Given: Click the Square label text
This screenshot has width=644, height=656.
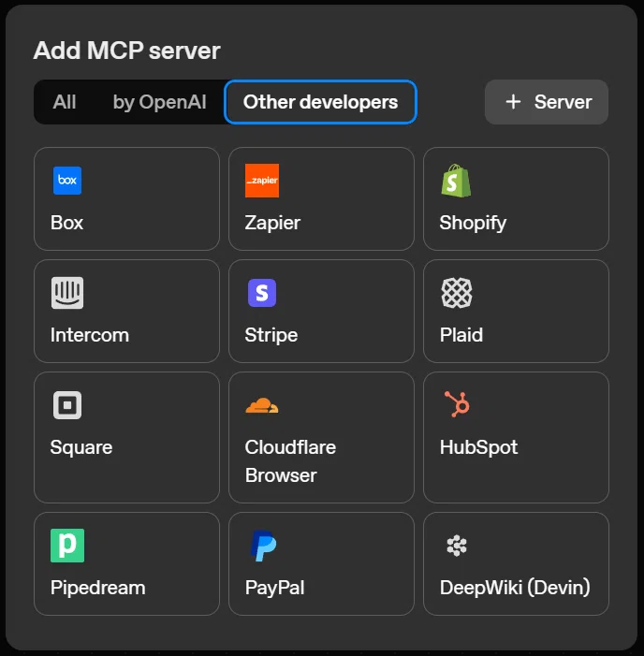Looking at the screenshot, I should click(x=81, y=447).
